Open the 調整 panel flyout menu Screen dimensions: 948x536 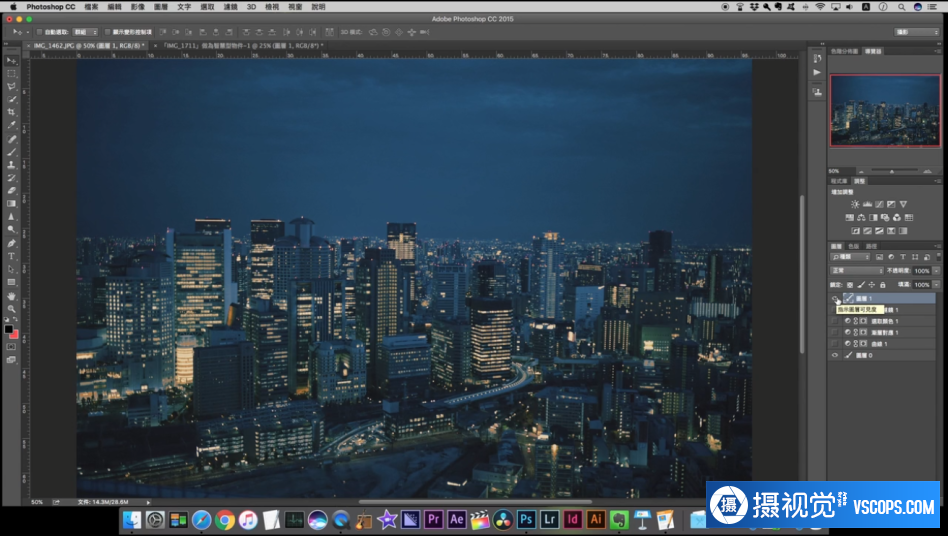(x=938, y=181)
